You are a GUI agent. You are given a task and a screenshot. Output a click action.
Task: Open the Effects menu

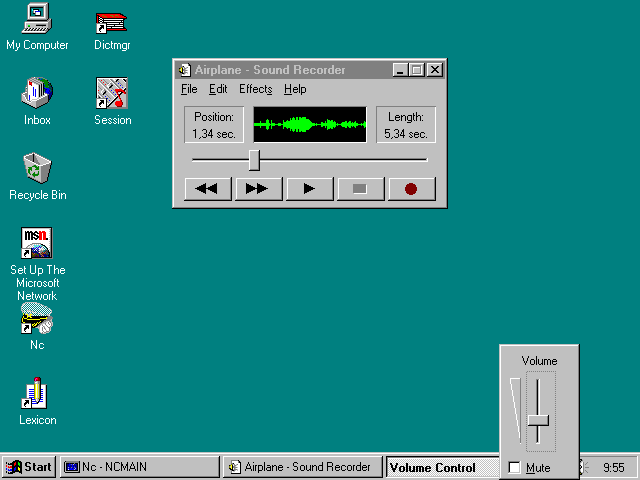(255, 89)
